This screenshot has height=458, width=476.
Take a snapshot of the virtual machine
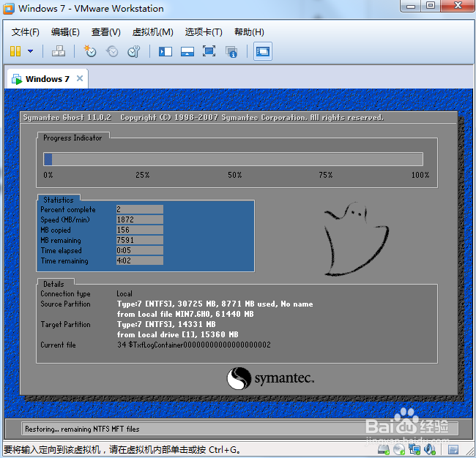(90, 51)
